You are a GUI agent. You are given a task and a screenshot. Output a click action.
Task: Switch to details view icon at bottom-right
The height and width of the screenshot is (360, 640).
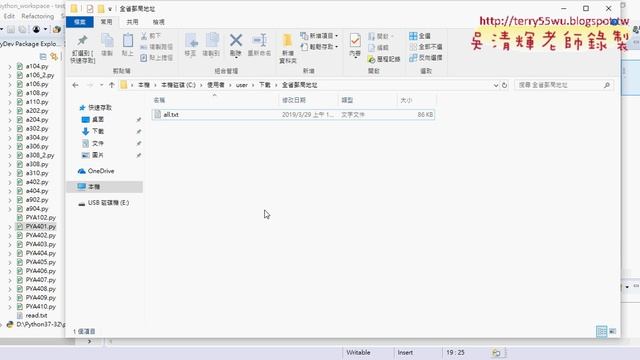601,331
